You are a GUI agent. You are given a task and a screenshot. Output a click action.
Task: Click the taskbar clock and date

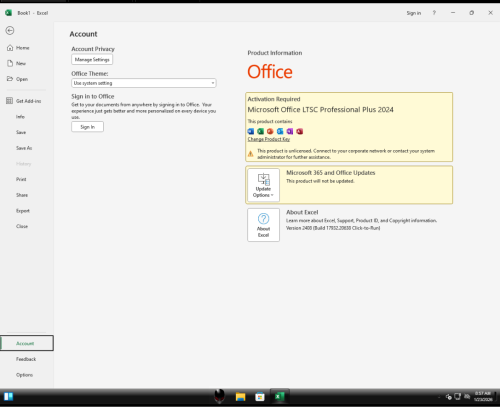click(483, 396)
